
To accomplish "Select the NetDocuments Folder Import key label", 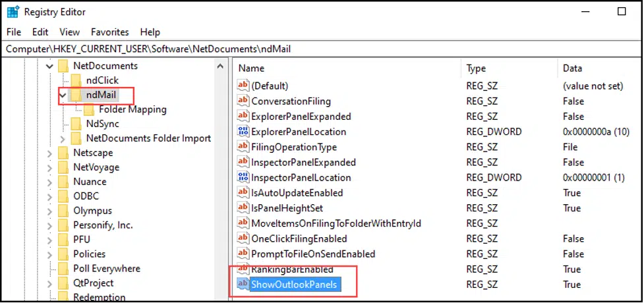I will 149,138.
